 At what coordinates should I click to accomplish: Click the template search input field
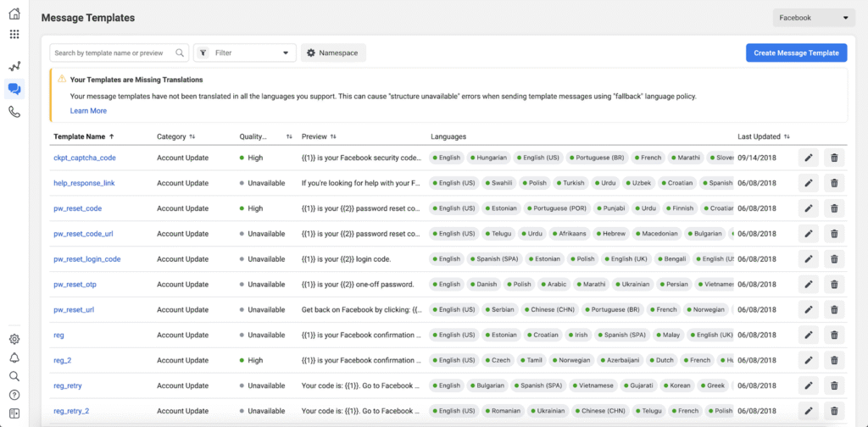point(114,53)
